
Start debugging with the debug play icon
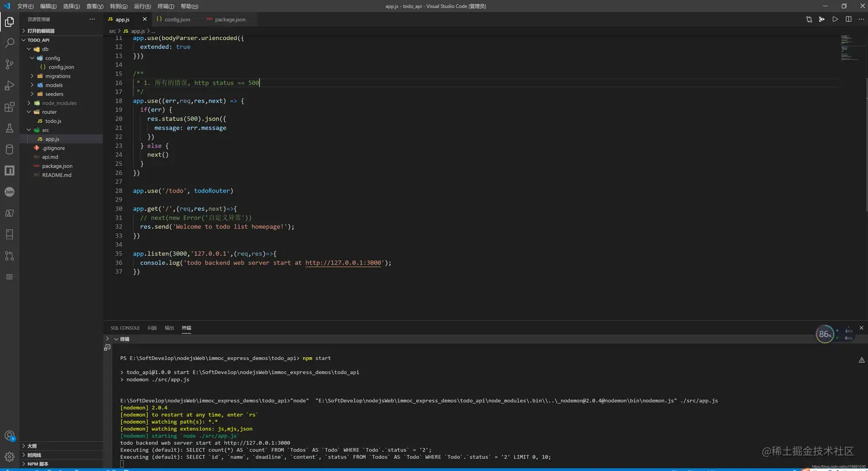[x=821, y=19]
